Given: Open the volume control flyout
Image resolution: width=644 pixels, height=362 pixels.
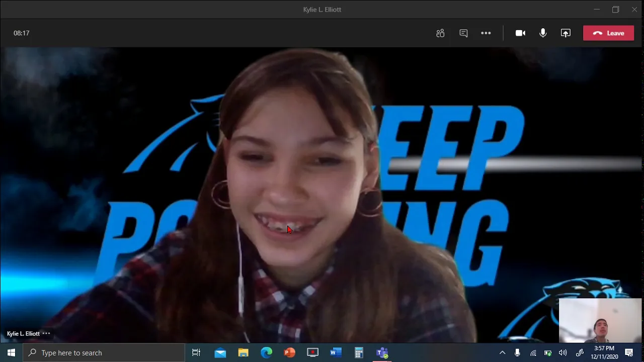Looking at the screenshot, I should coord(563,352).
